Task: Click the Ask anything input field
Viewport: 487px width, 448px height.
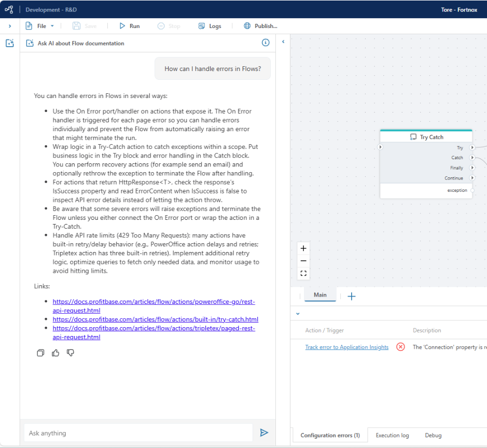Action: click(x=138, y=433)
